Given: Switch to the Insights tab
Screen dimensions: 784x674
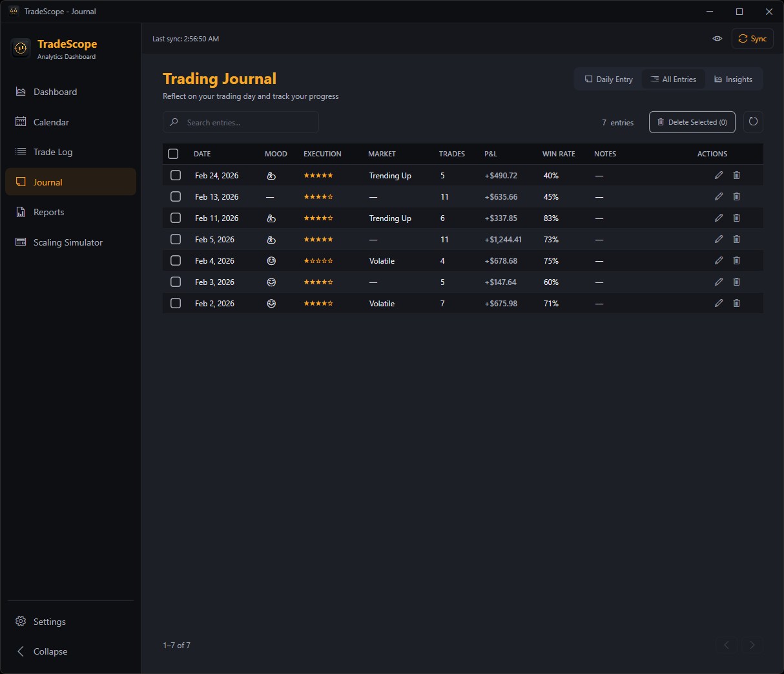Looking at the screenshot, I should click(733, 79).
